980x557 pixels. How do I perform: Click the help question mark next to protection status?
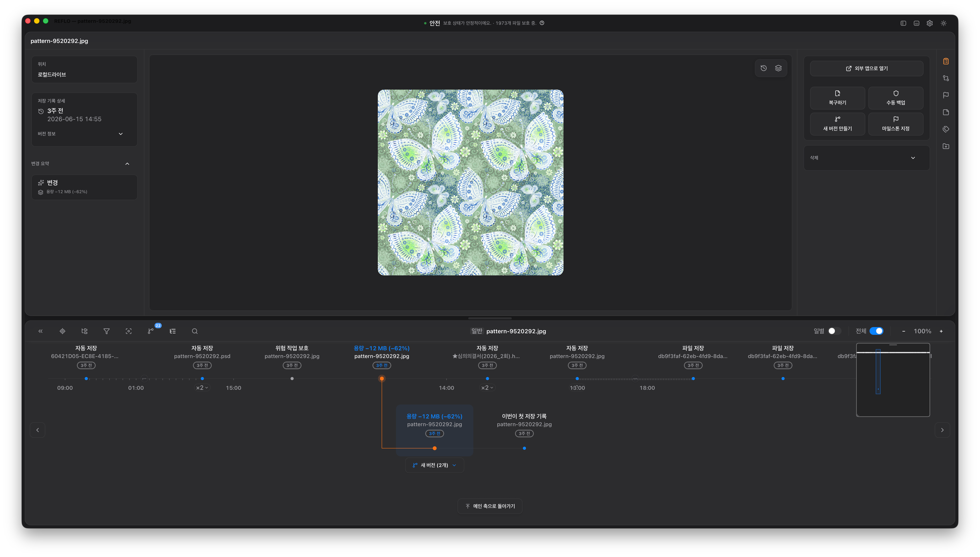point(542,23)
